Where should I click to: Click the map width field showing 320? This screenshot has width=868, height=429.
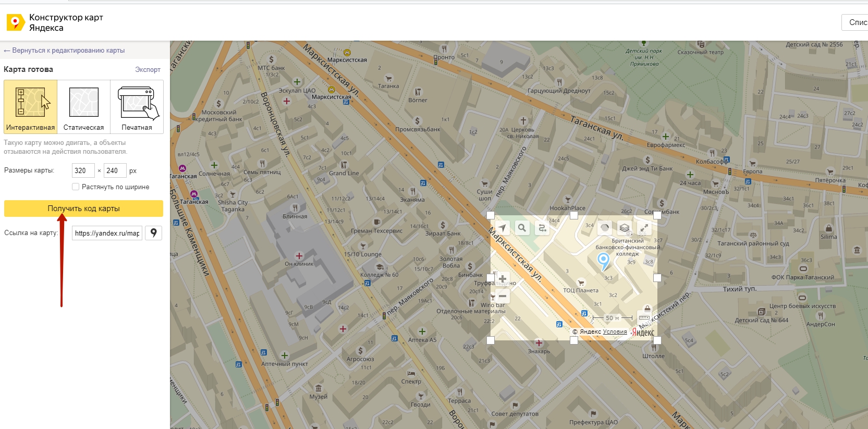point(83,170)
